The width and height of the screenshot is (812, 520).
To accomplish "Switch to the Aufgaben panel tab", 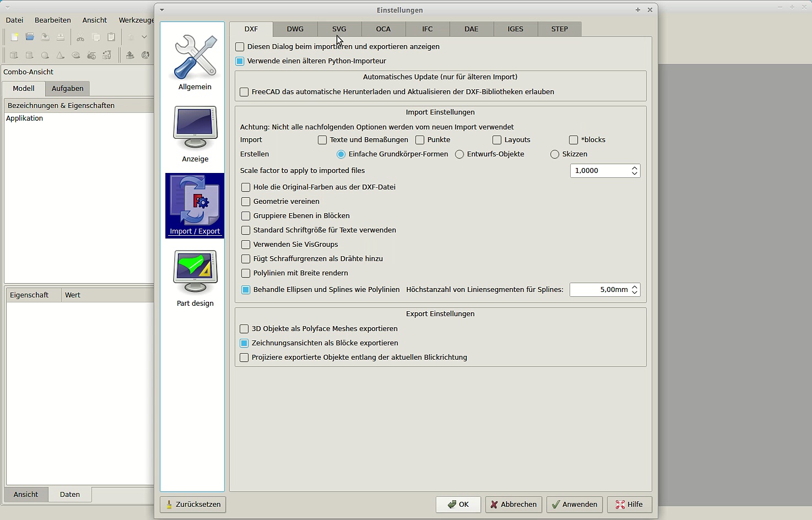I will tap(67, 89).
